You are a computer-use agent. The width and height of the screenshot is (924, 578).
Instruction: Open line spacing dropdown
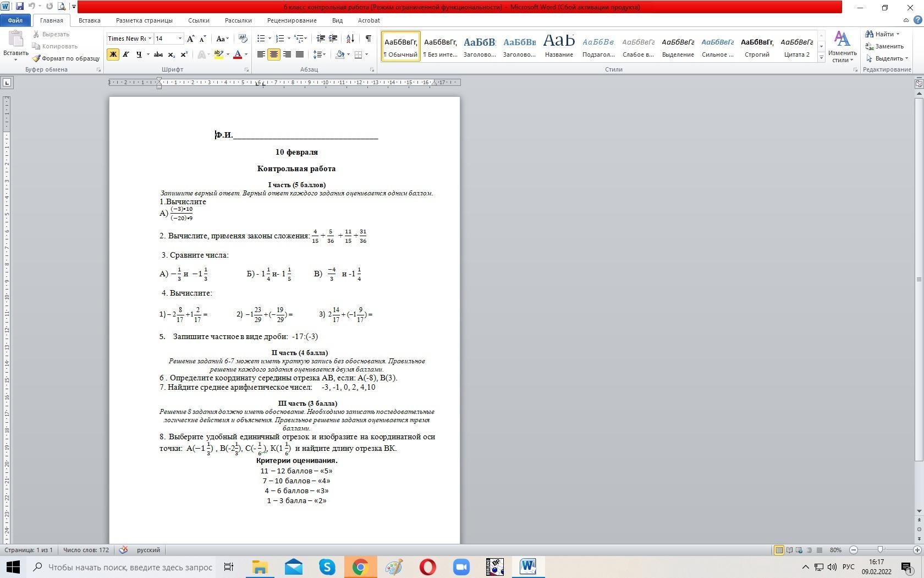[320, 54]
